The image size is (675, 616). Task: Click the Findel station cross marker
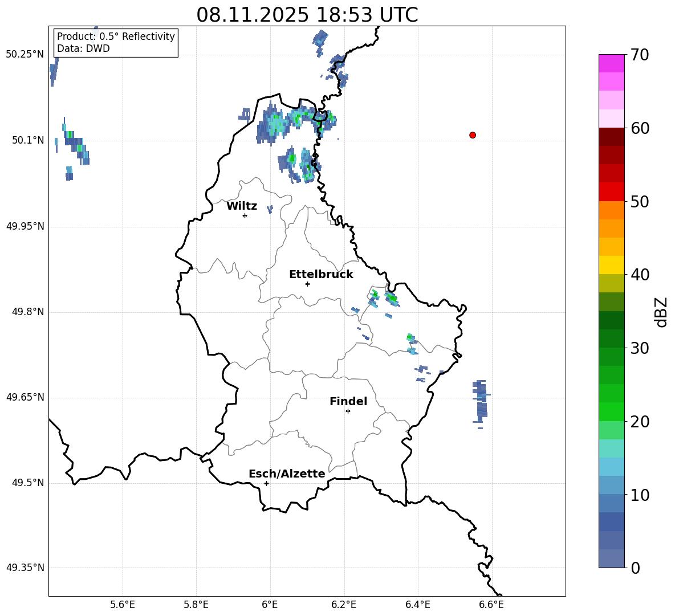[348, 411]
